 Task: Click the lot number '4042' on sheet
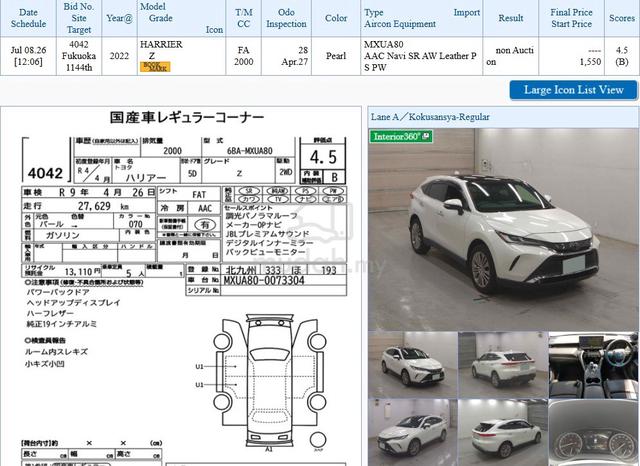tap(45, 173)
